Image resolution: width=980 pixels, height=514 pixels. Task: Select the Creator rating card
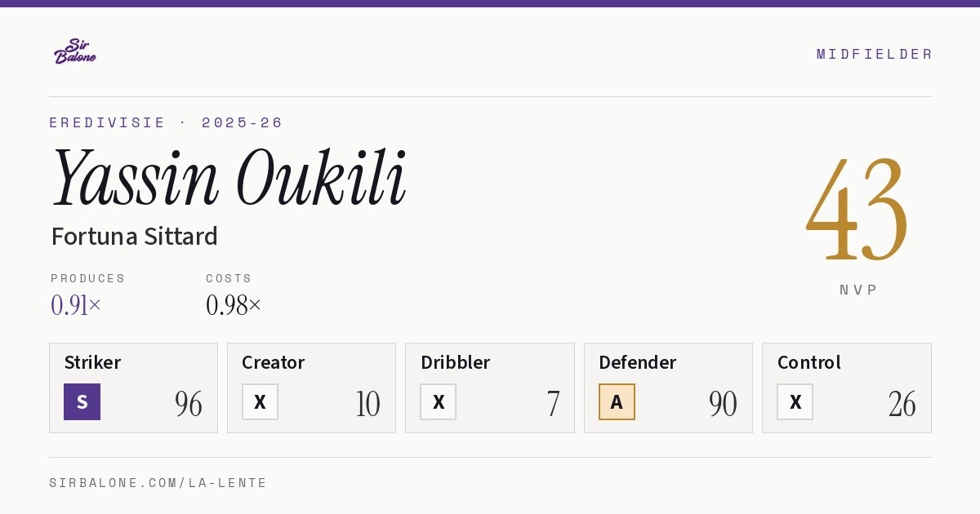[x=311, y=388]
